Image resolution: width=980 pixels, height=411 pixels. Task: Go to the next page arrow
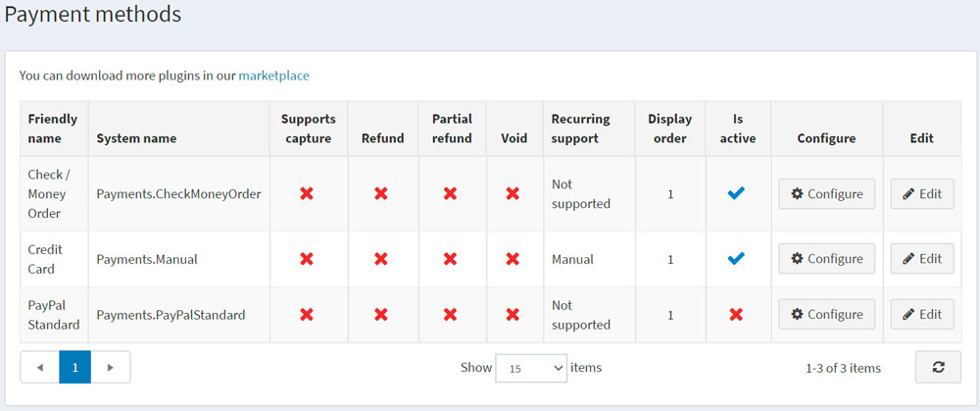click(x=111, y=367)
